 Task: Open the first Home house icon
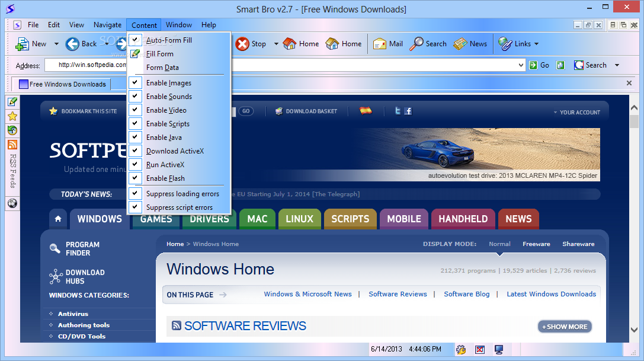coord(290,44)
